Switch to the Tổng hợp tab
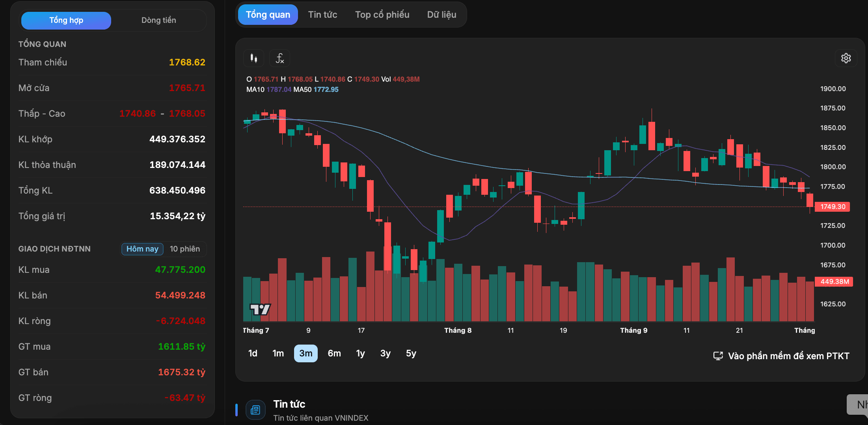Viewport: 868px width, 425px height. click(66, 21)
